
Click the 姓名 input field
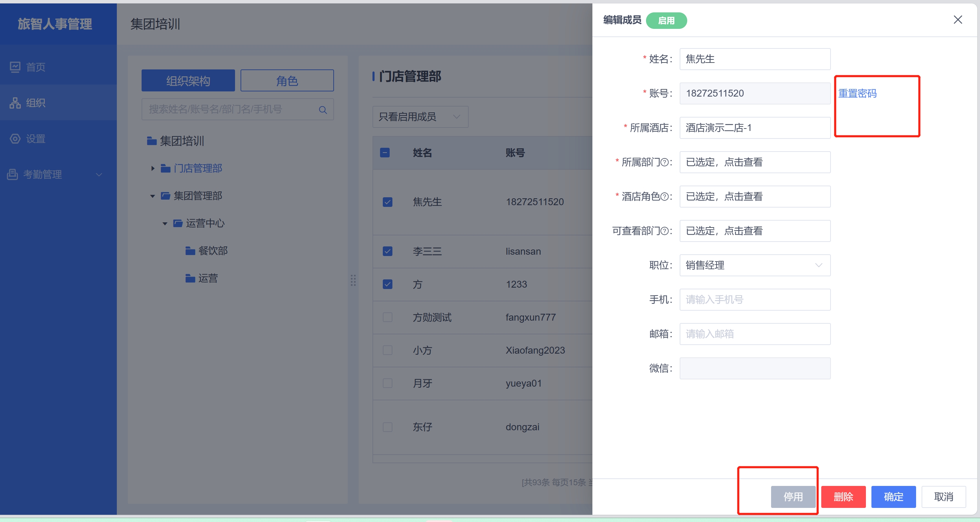coord(755,59)
